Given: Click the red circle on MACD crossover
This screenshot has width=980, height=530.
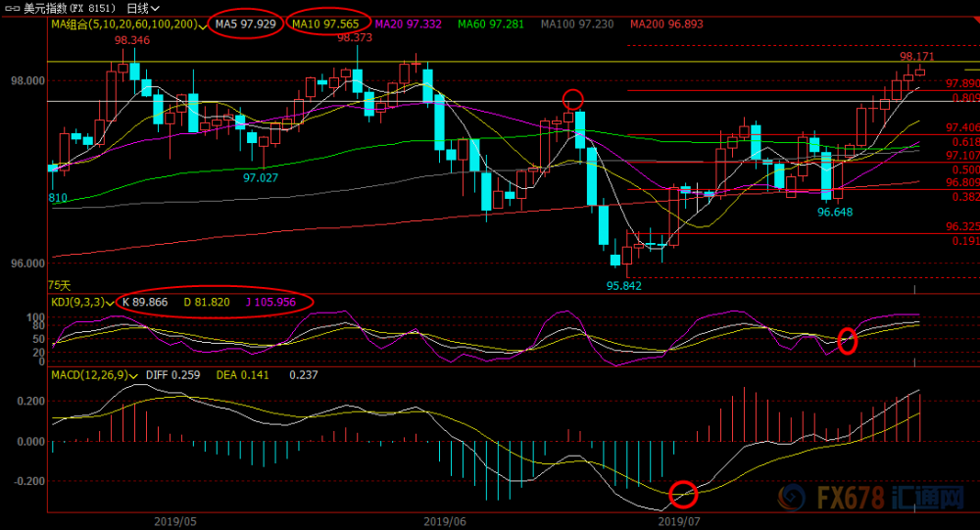Looking at the screenshot, I should click(x=683, y=495).
